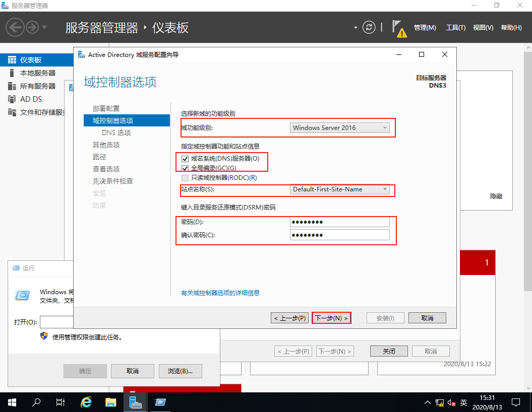Viewport: 532px width, 412px height.
Task: Click 隐藏 link in the dashboard panel
Action: [496, 196]
